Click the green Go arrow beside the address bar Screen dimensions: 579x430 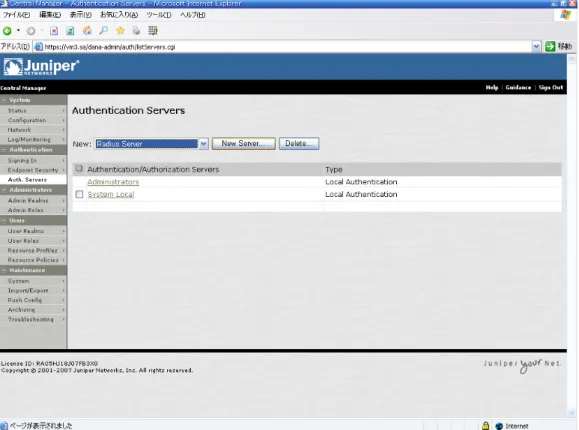tap(550, 47)
